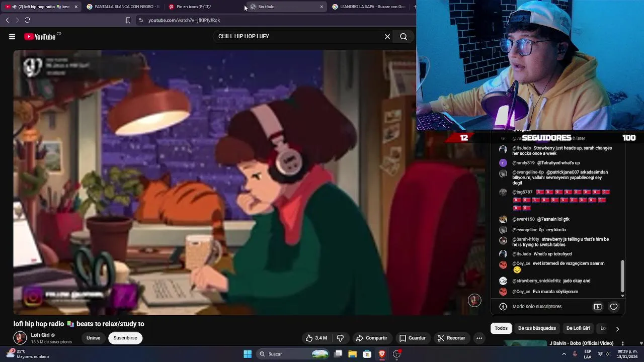Click the Lofi Girl watermark on the video
The width and height of the screenshot is (644, 362).
pyautogui.click(x=474, y=300)
